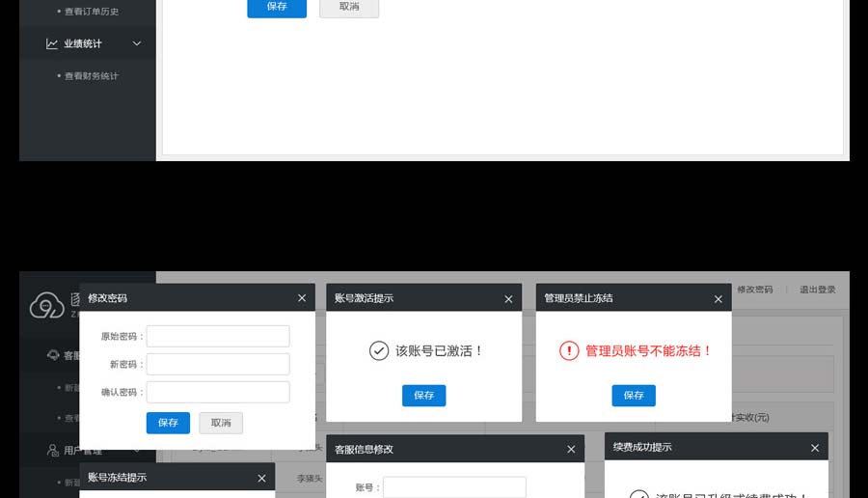Screen dimensions: 868x498
Task: Dismiss the 账号激活提示 dialog with X
Action: pos(508,299)
